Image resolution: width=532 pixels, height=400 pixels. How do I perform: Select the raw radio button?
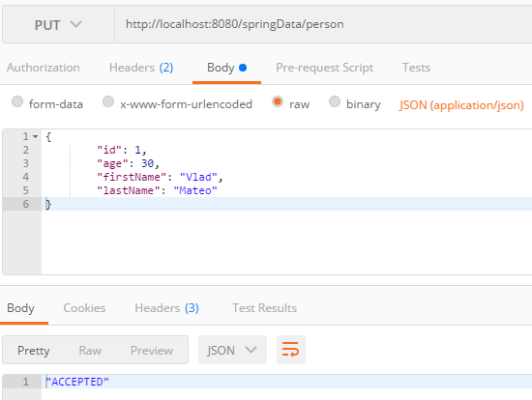point(278,101)
